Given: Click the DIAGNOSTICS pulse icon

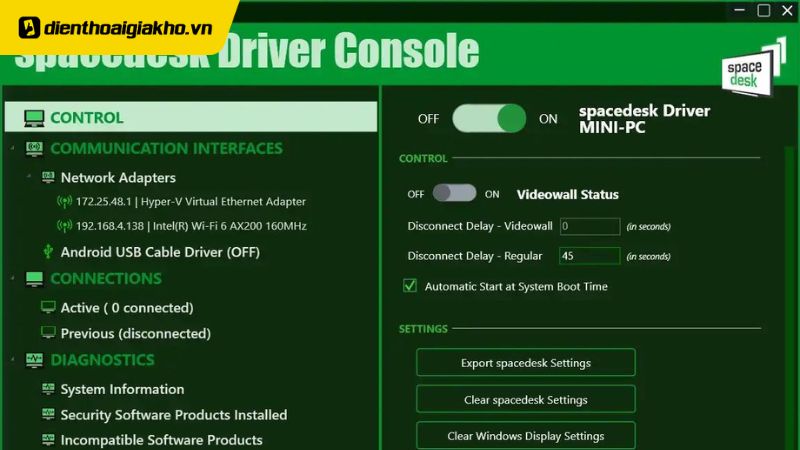Looking at the screenshot, I should pyautogui.click(x=34, y=360).
